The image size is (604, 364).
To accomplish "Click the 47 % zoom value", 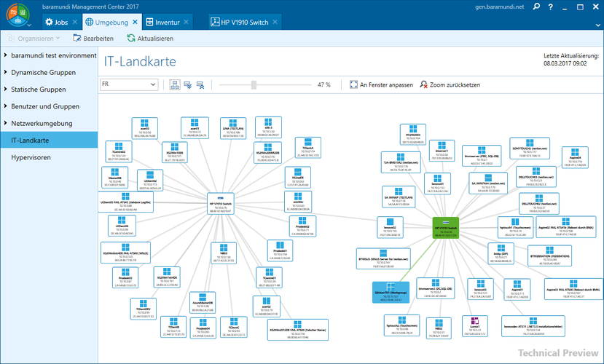I will (323, 84).
